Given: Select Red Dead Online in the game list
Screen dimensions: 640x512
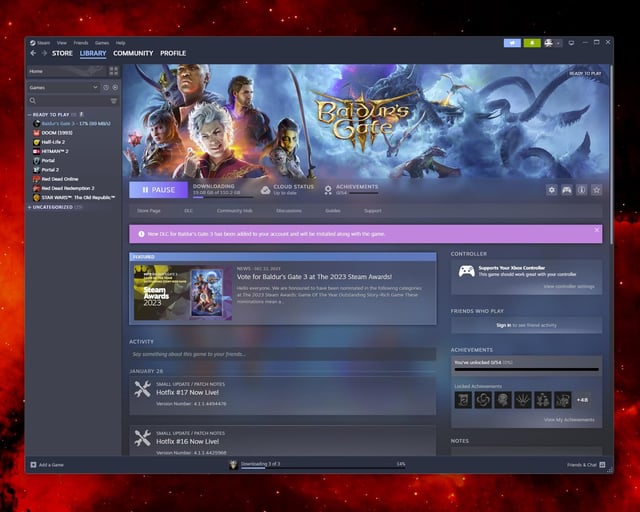Looking at the screenshot, I should [x=56, y=179].
